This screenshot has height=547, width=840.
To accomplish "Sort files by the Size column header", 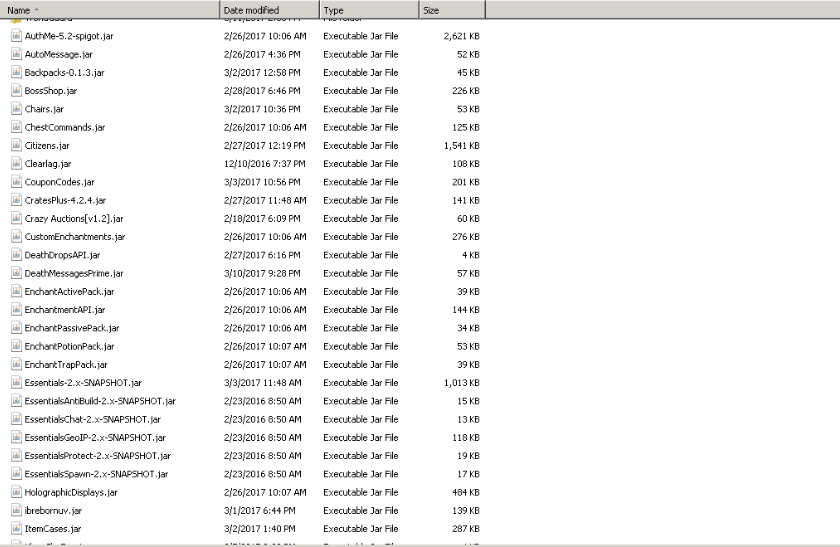I will point(452,10).
